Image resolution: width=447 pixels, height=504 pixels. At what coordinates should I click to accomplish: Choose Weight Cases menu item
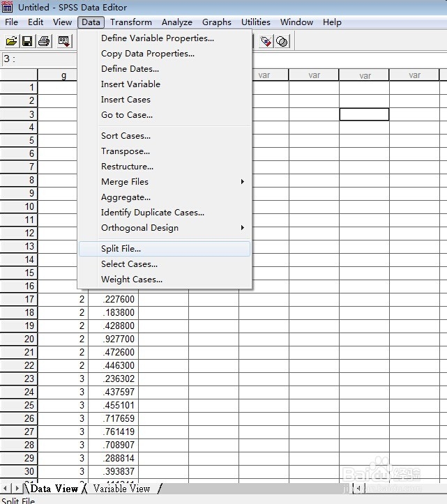point(165,280)
